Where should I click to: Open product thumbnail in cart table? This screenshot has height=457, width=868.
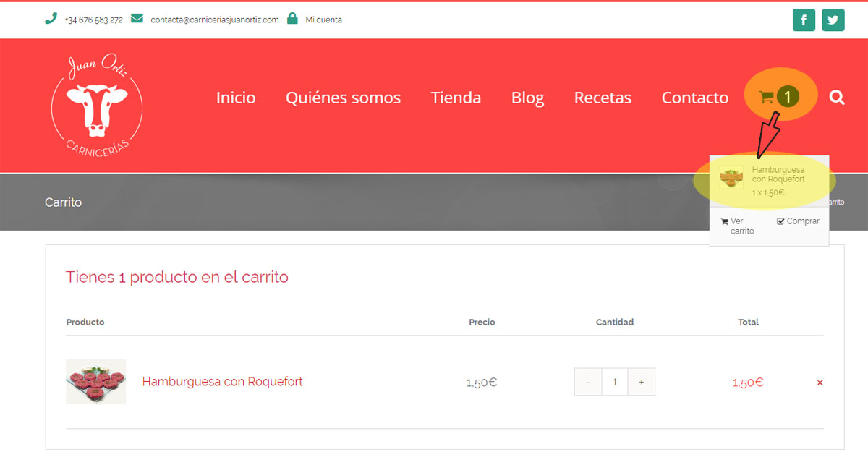coord(95,381)
